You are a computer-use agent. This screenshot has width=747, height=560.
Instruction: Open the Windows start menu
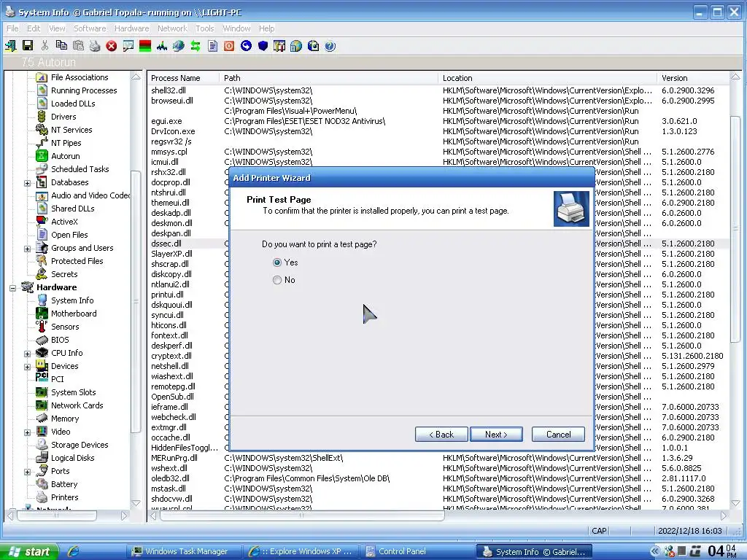click(28, 551)
